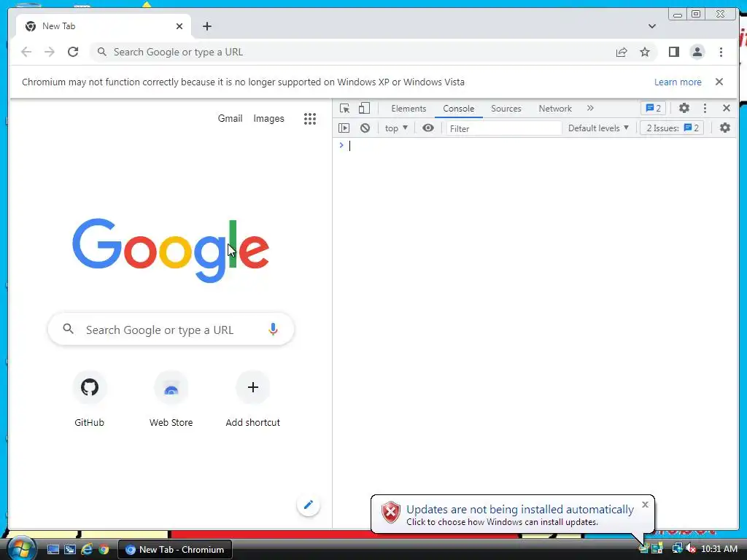
Task: Close the DevTools panel
Action: click(726, 108)
